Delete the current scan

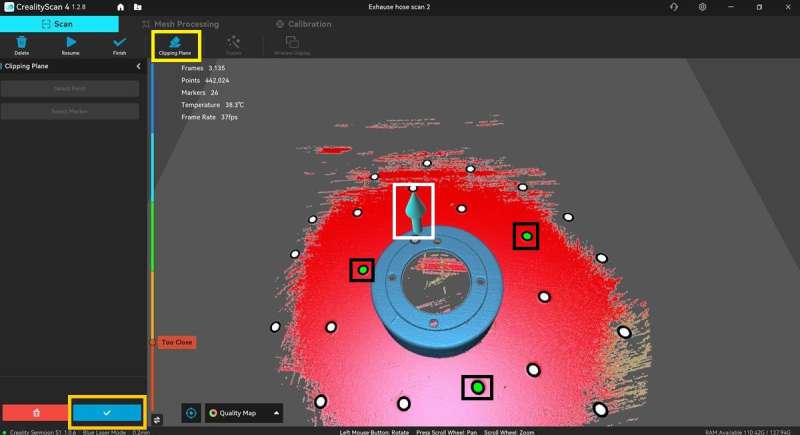(x=21, y=44)
